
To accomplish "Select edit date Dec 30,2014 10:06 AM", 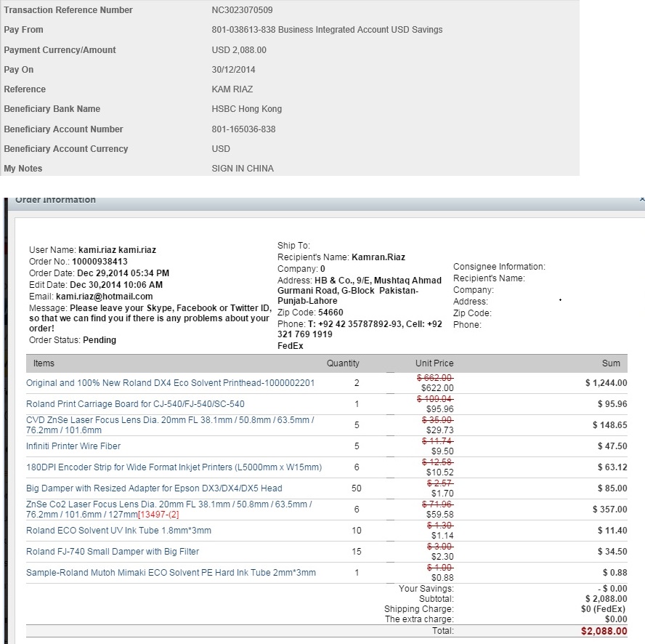I will (116, 284).
